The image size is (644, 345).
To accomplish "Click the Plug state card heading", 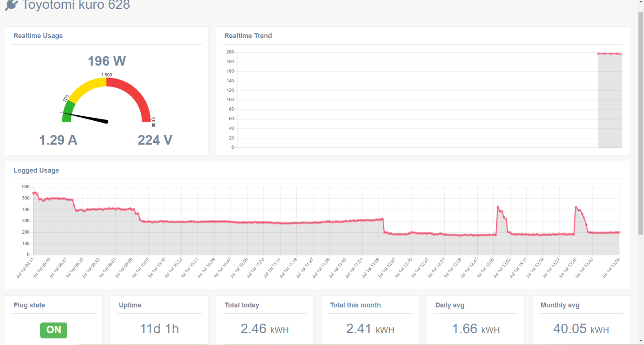I will tap(29, 305).
